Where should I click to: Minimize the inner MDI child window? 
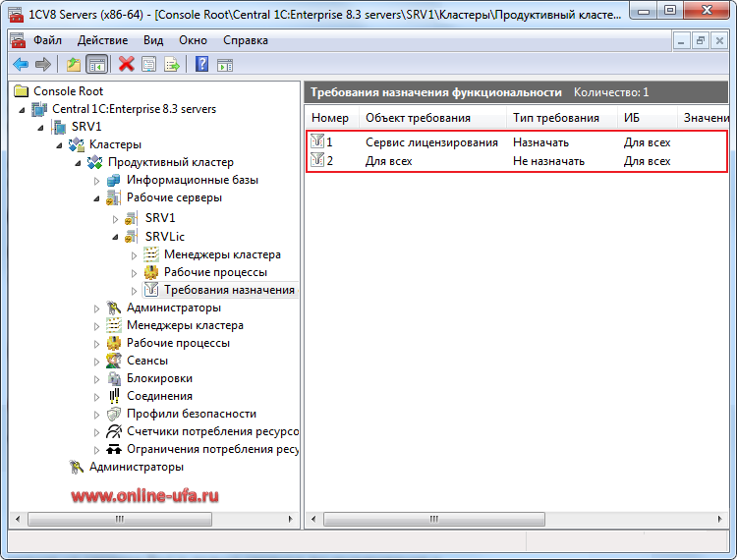pos(681,41)
